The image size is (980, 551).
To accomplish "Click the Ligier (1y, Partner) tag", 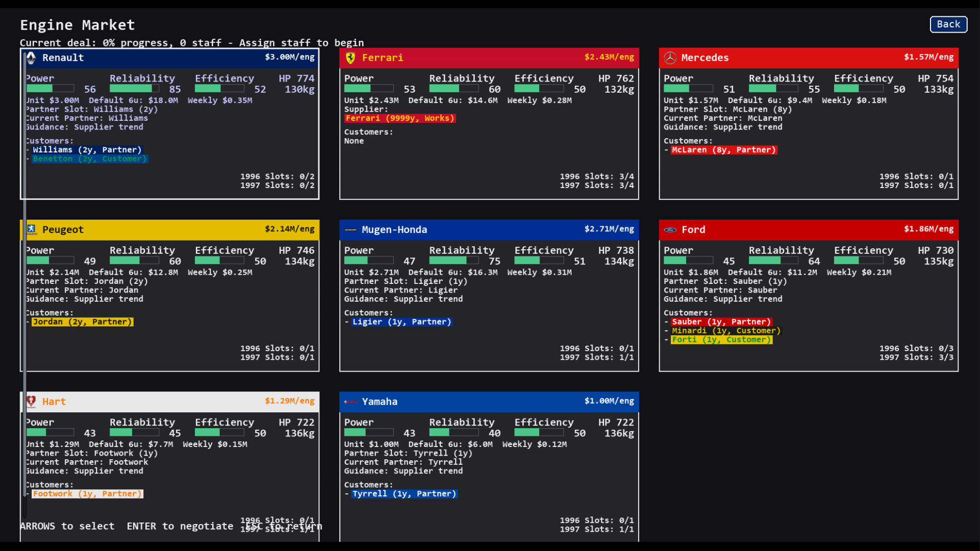I will click(x=402, y=322).
